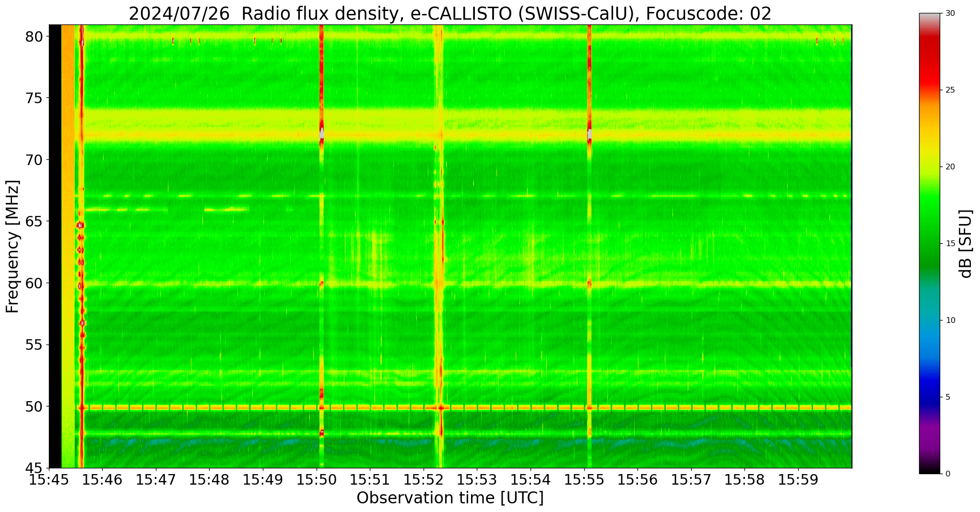Click the colorbar tick label 0
This screenshot has width=980, height=512.
point(948,474)
